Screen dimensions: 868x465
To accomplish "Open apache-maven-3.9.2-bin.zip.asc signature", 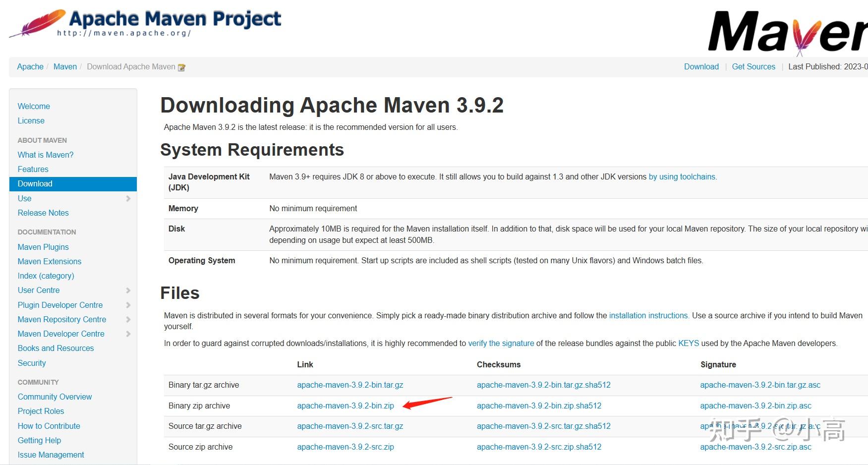I will (x=756, y=406).
